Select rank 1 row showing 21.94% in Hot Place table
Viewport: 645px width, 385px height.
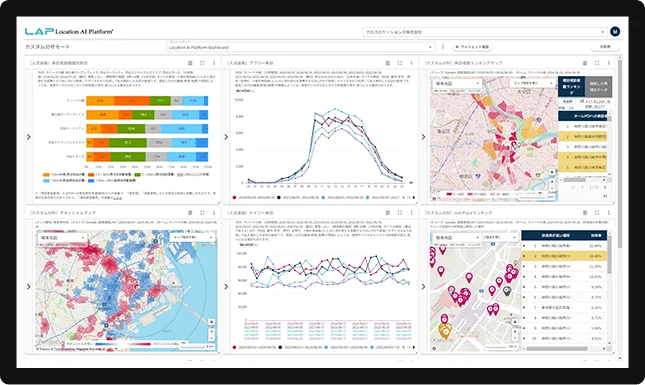(x=564, y=246)
